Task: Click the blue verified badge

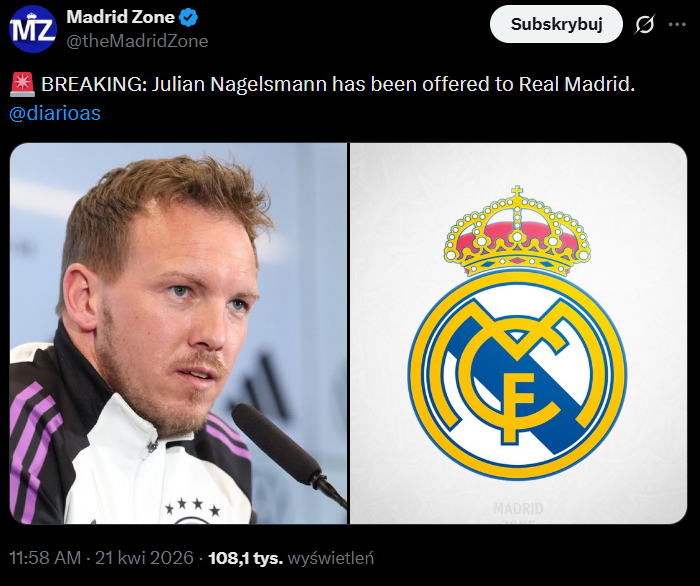Action: tap(188, 17)
